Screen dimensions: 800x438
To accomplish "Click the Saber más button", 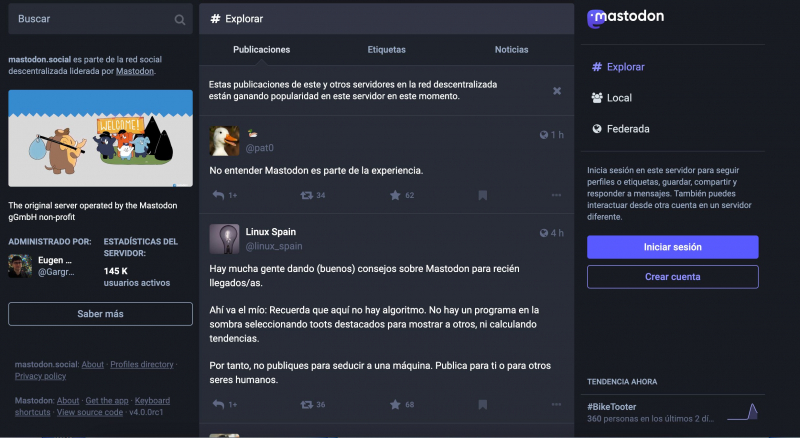I will [x=100, y=314].
